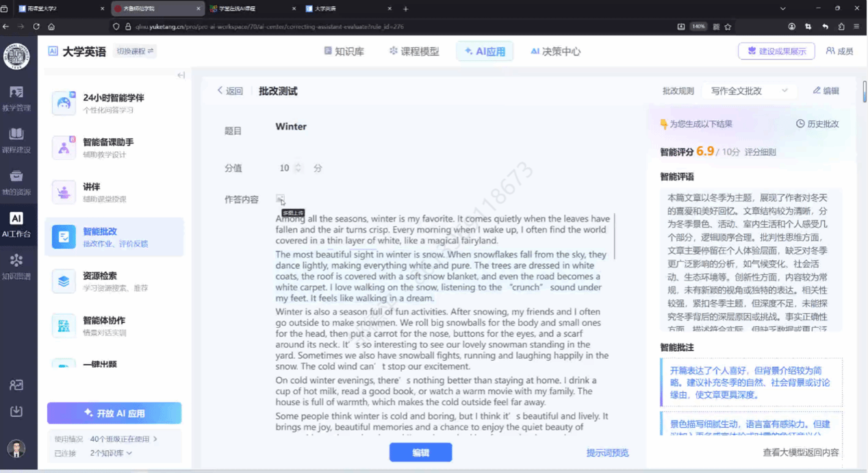Expand 40个班级正在使用 details
Screen dimensions: 868x473
[123, 439]
